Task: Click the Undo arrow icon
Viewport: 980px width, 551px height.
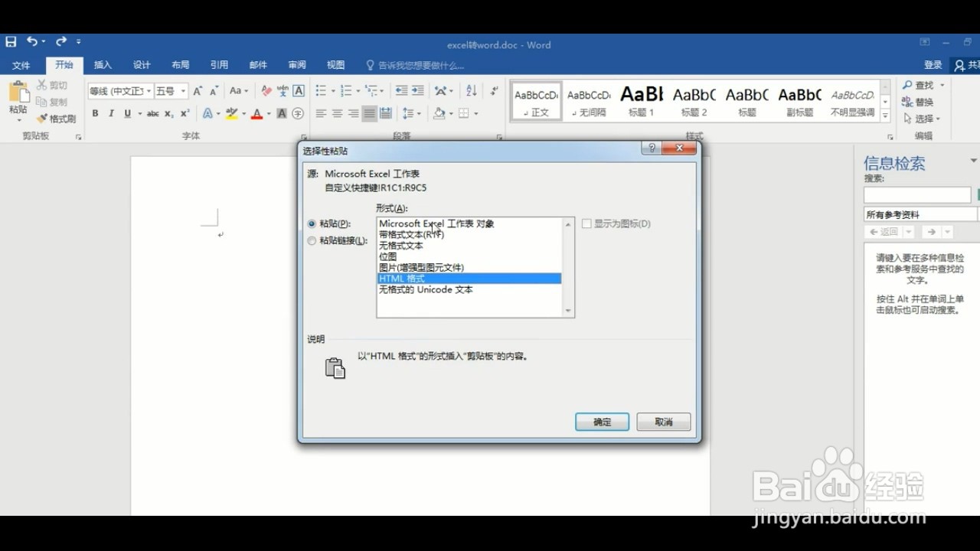Action: click(x=32, y=41)
